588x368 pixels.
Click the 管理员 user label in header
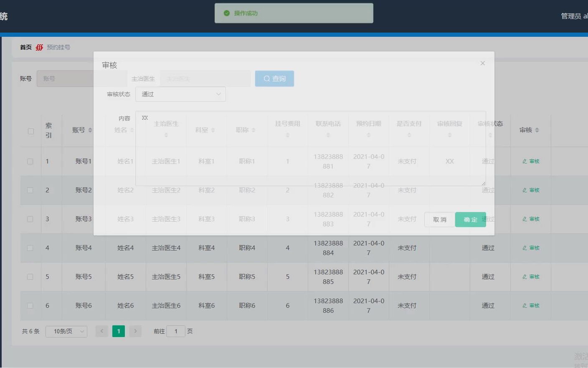click(x=574, y=16)
